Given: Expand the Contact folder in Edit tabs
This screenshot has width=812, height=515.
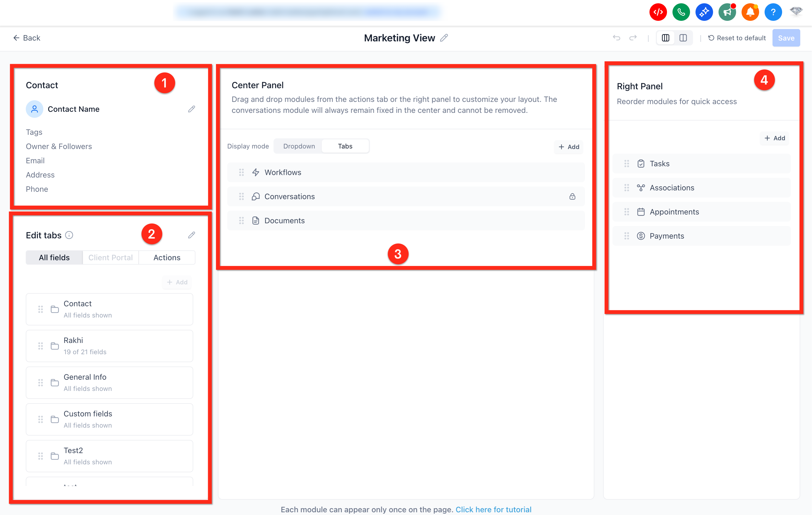Looking at the screenshot, I should pyautogui.click(x=109, y=309).
